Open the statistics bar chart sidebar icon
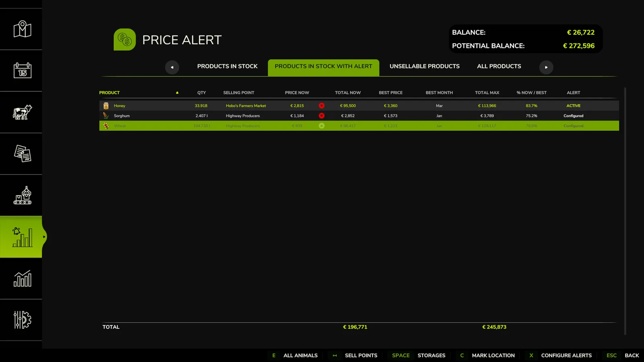 [x=22, y=278]
